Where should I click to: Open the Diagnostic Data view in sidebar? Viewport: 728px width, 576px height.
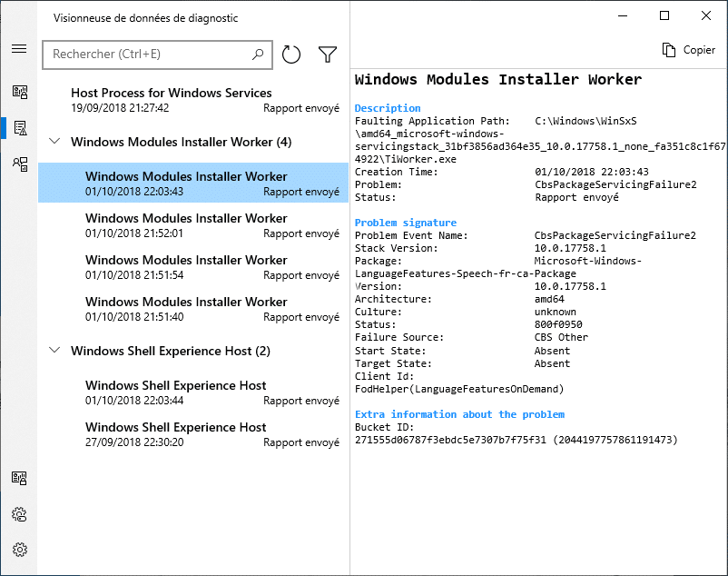click(x=19, y=91)
